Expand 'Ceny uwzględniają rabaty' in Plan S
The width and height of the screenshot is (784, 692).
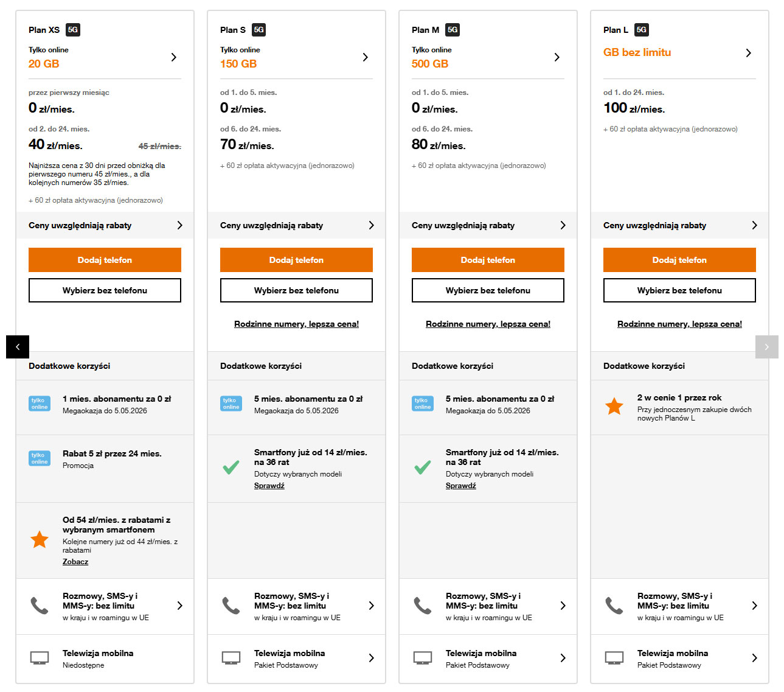372,225
